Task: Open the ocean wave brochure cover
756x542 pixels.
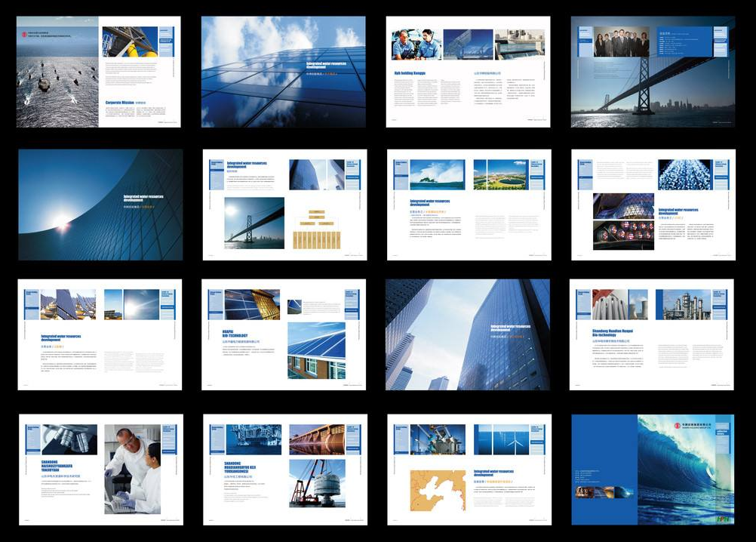Action: coord(653,470)
